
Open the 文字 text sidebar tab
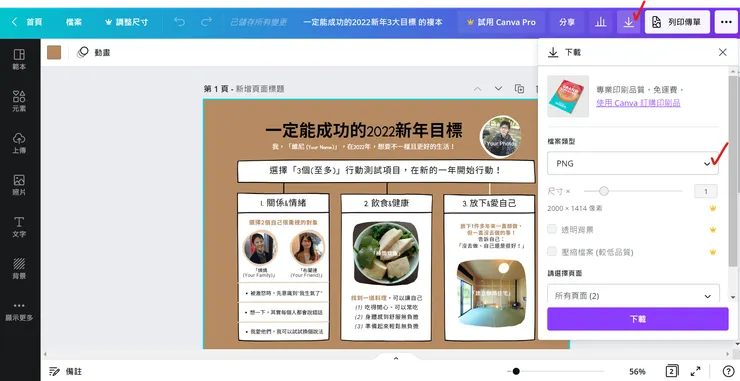click(x=19, y=226)
